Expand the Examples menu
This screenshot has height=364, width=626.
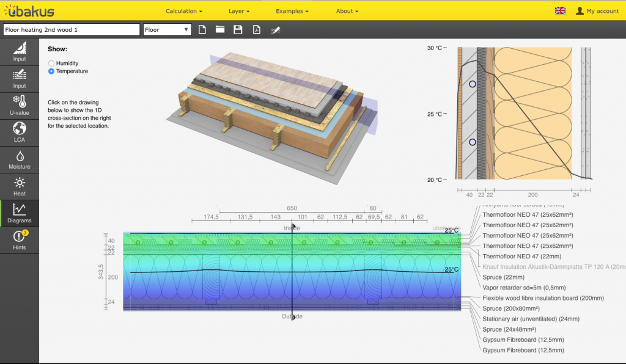292,11
